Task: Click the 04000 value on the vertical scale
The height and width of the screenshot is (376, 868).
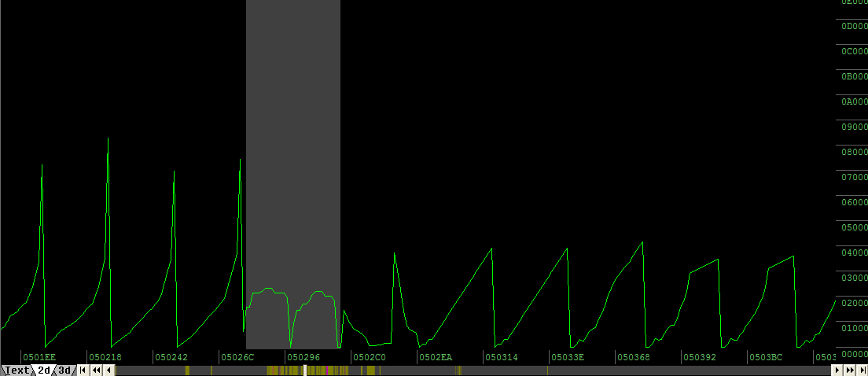Action: pyautogui.click(x=854, y=253)
